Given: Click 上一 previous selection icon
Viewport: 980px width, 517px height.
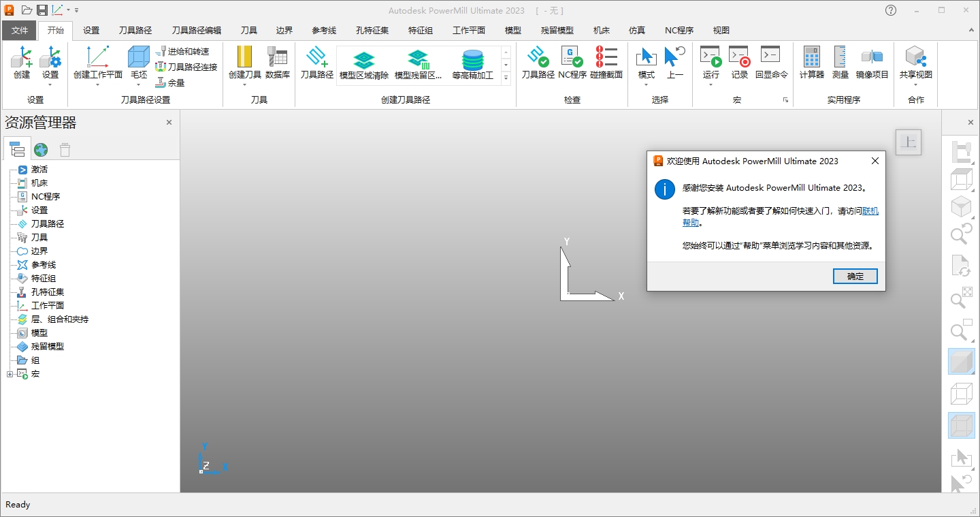Looking at the screenshot, I should (x=675, y=63).
